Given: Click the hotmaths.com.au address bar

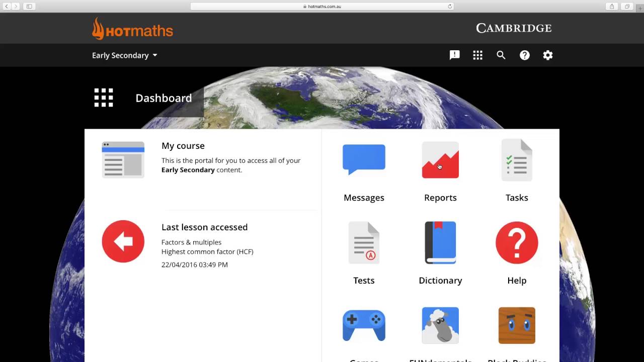Looking at the screenshot, I should tap(322, 7).
